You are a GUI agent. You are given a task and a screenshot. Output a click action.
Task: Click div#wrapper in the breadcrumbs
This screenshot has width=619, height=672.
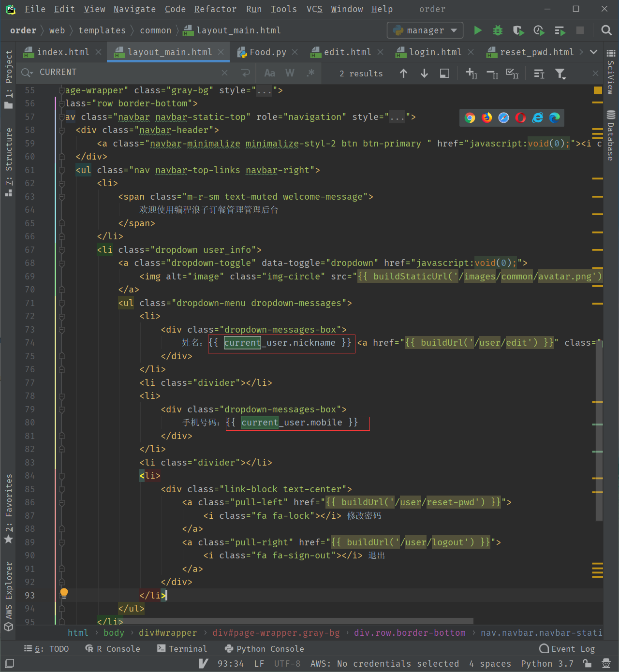pyautogui.click(x=168, y=632)
